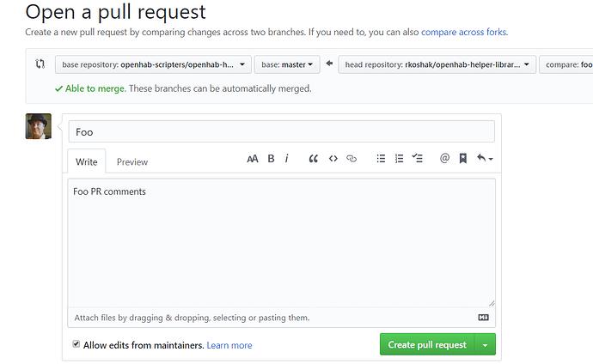593x364 pixels.
Task: Switch to the Preview tab
Action: (x=132, y=161)
